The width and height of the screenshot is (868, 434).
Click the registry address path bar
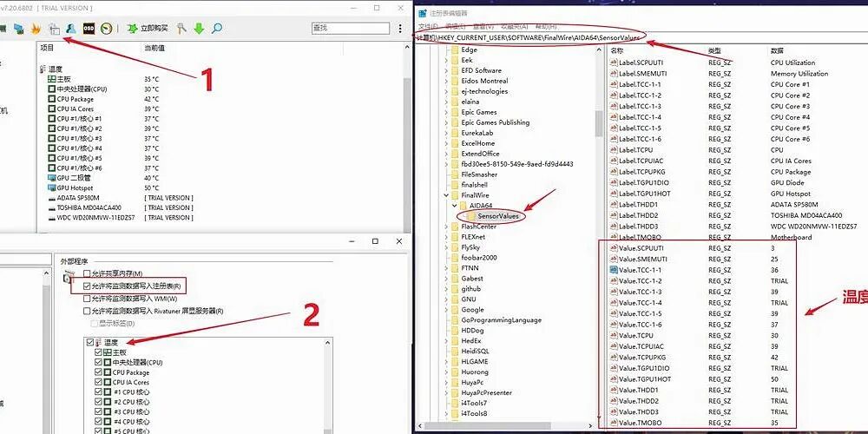point(641,37)
